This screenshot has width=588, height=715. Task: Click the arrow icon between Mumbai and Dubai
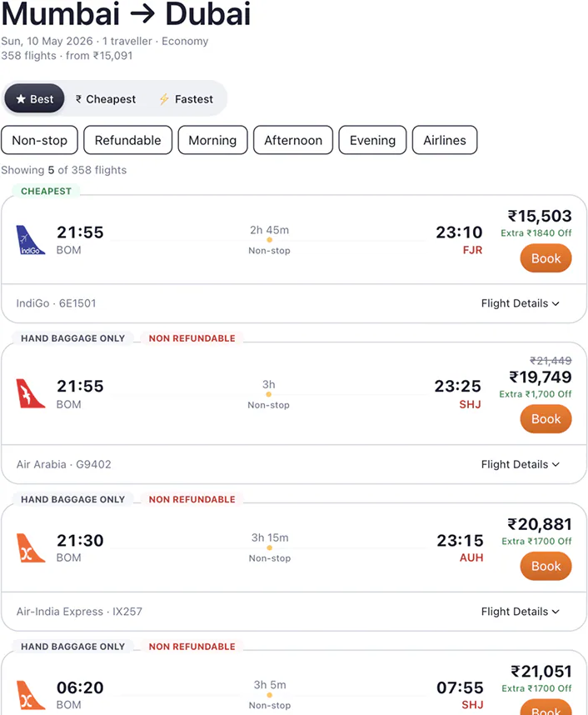point(142,15)
